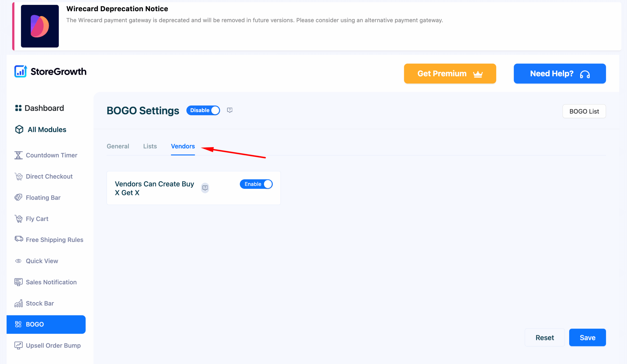Open the BOGO List button
The width and height of the screenshot is (627, 364).
click(x=584, y=111)
